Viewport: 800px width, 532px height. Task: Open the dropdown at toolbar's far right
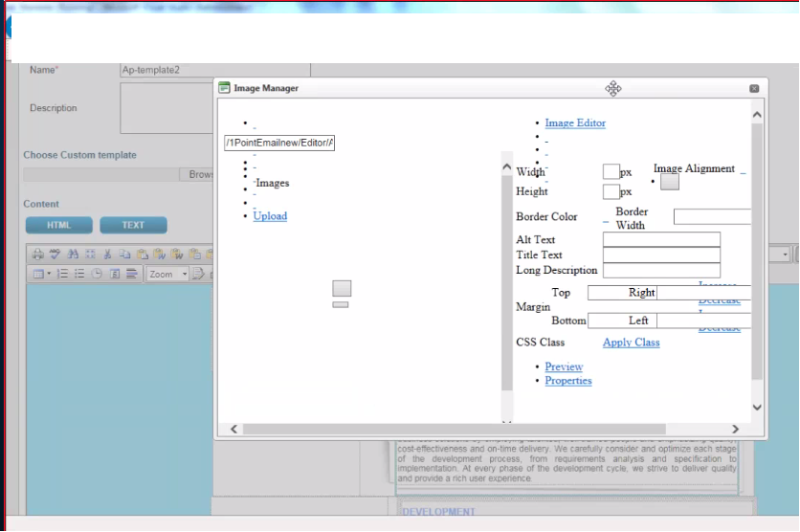click(x=785, y=254)
